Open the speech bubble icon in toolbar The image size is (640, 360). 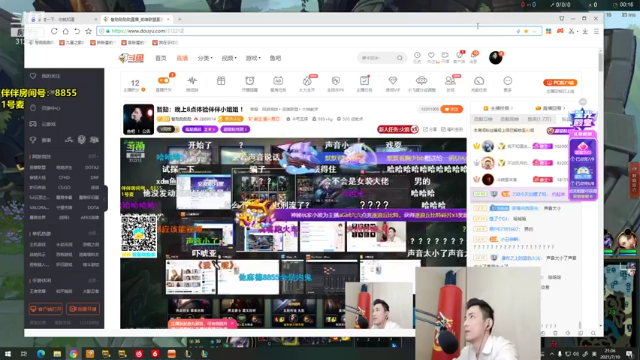coord(479,80)
